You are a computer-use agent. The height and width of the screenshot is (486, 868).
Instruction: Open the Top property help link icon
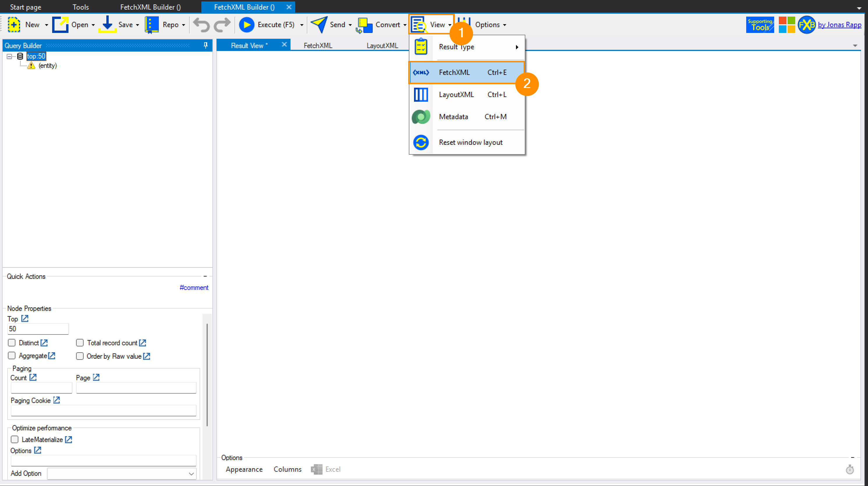(24, 318)
